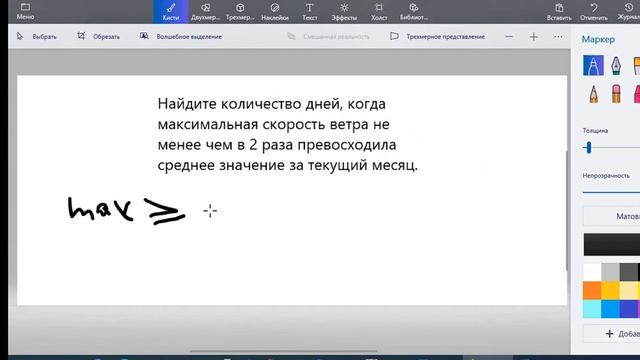Open the Меню folder button
640x360 pixels.
[x=25, y=11]
